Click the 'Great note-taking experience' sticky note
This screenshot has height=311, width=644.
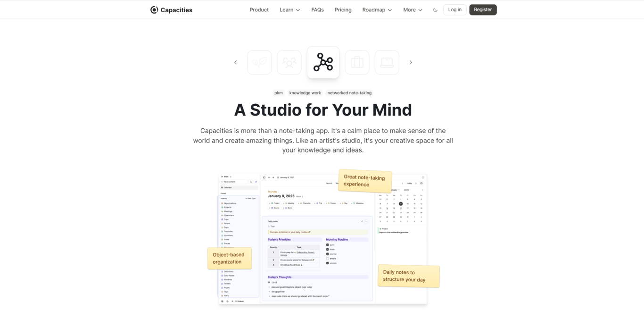point(365,181)
